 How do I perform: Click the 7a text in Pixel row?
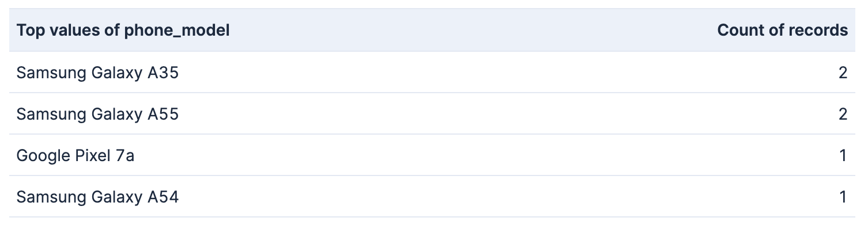coord(125,156)
